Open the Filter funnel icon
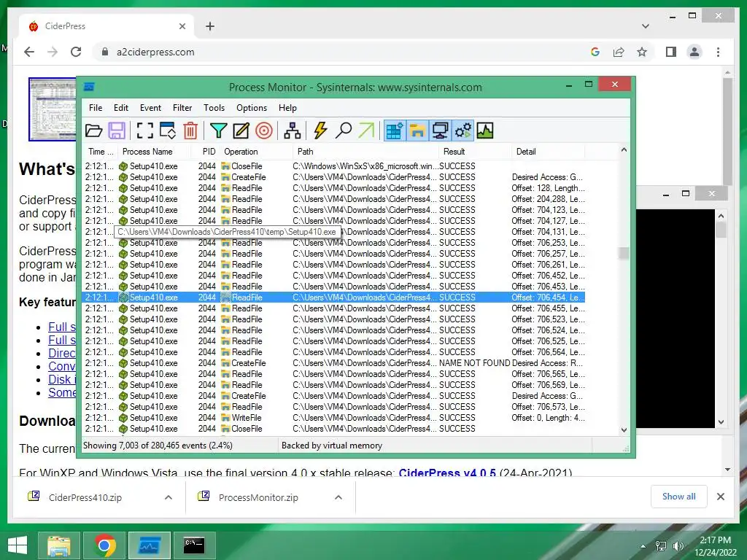Screen dimensions: 747x560 [x=218, y=131]
